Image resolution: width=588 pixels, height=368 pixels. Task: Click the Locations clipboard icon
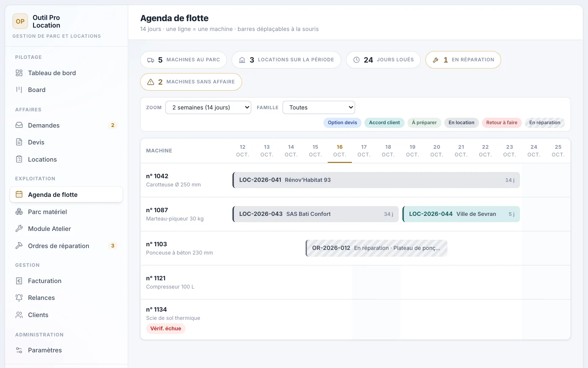click(19, 159)
